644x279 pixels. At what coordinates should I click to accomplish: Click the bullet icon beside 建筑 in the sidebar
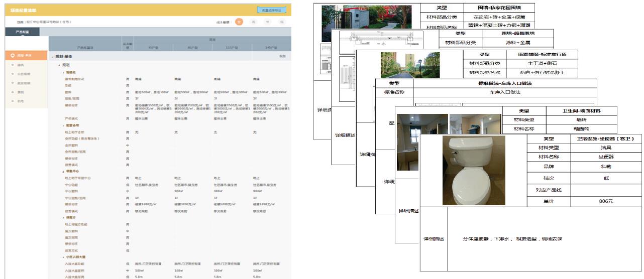[12, 65]
